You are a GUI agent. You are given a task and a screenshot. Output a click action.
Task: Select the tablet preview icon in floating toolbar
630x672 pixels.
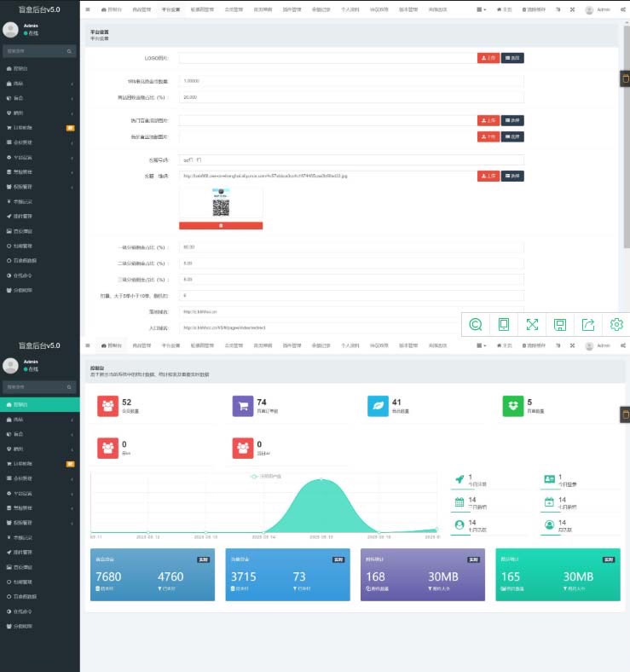point(504,324)
